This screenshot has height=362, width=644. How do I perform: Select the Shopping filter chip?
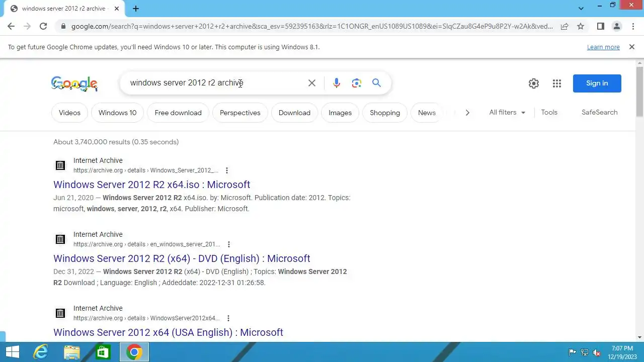tap(385, 113)
